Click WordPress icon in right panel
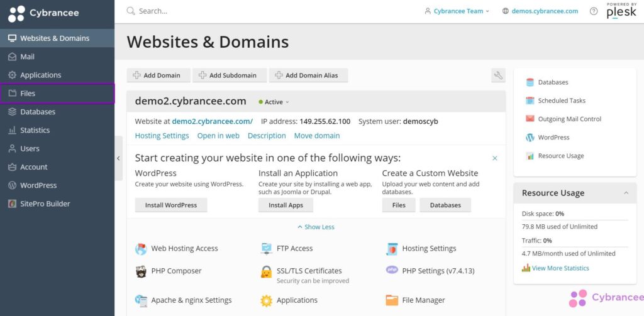 click(530, 138)
